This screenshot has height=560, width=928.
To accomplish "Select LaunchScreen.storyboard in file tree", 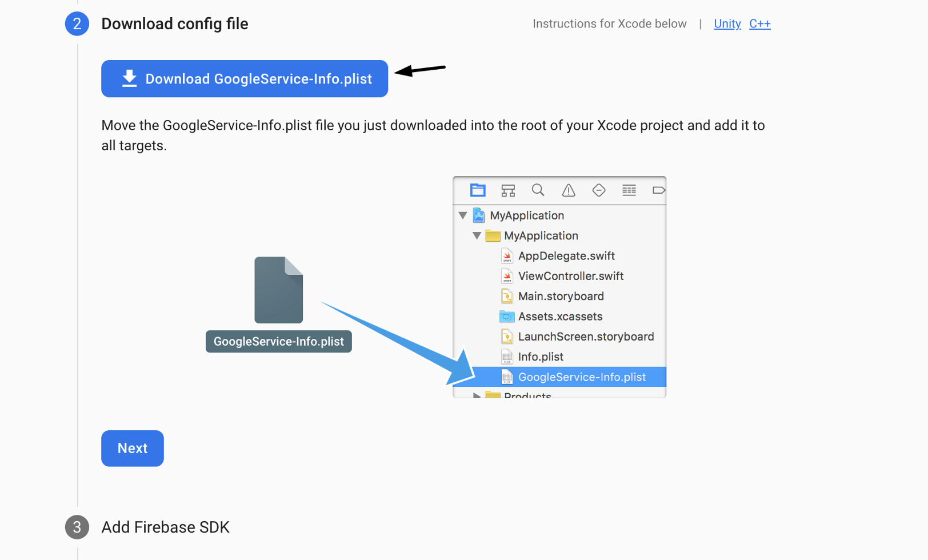I will (x=559, y=337).
